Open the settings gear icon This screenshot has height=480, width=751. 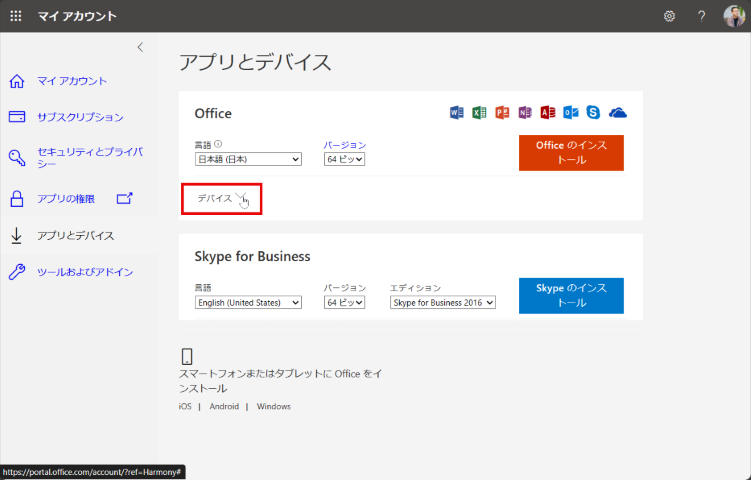click(x=669, y=16)
